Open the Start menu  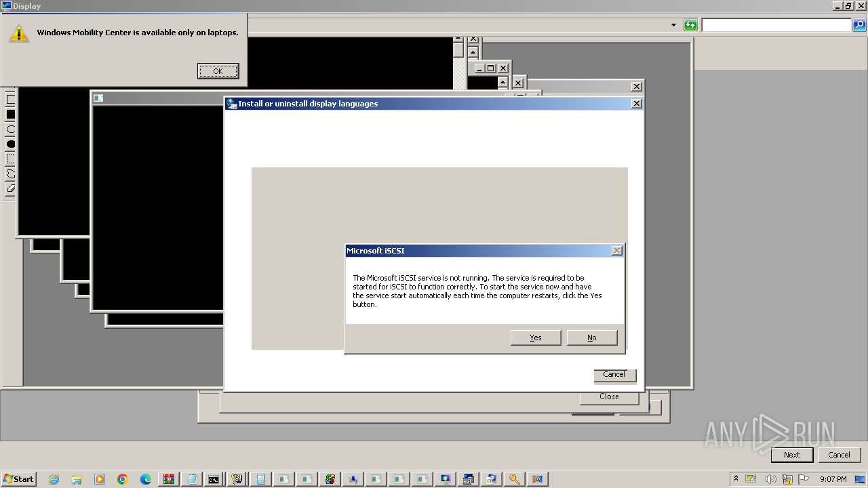tap(18, 479)
